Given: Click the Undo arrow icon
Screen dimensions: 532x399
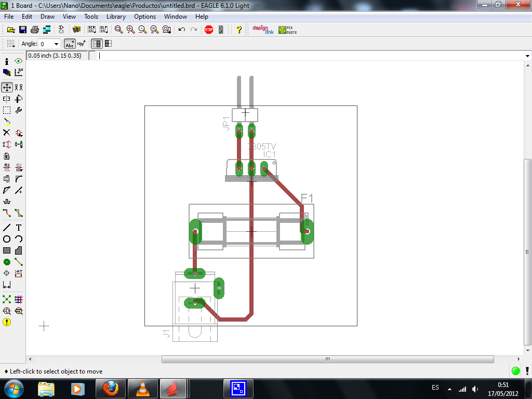Looking at the screenshot, I should pyautogui.click(x=181, y=30).
